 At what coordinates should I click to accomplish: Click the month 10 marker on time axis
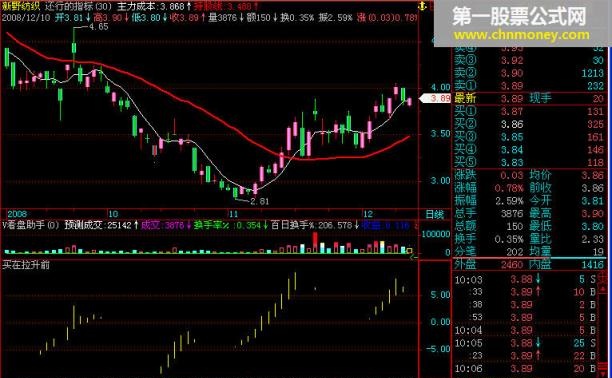tap(112, 214)
